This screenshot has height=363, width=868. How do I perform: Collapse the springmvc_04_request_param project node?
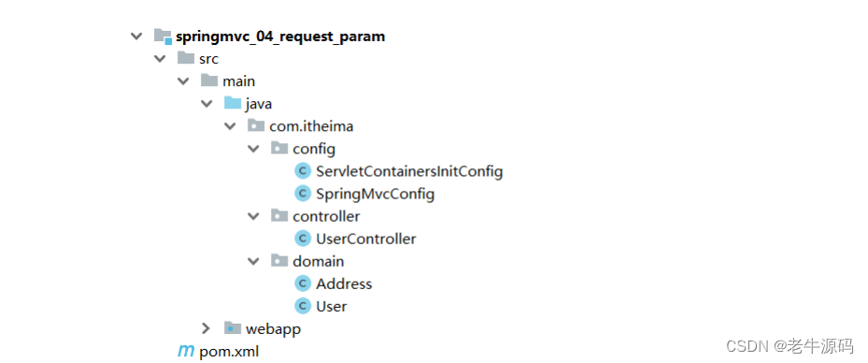pos(135,36)
